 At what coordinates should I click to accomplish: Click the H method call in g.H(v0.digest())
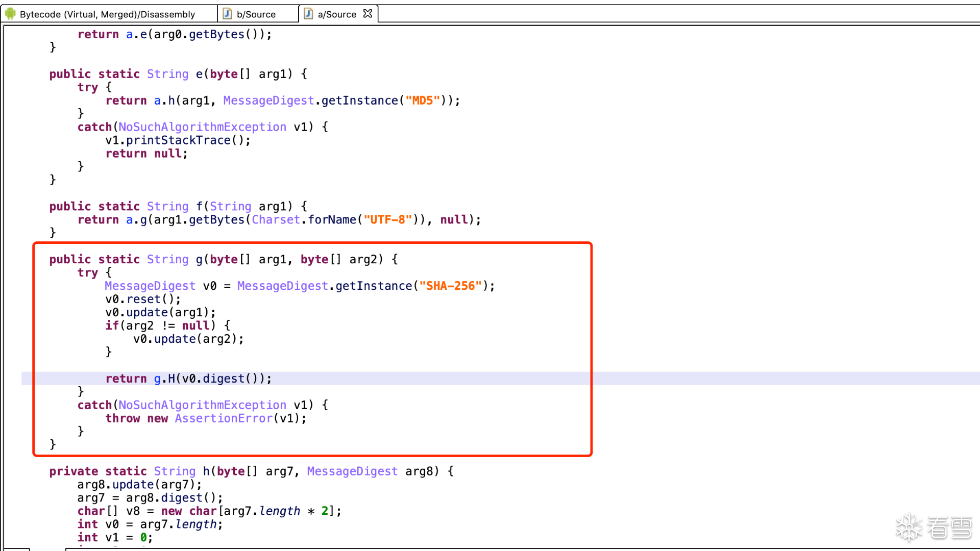(x=171, y=379)
